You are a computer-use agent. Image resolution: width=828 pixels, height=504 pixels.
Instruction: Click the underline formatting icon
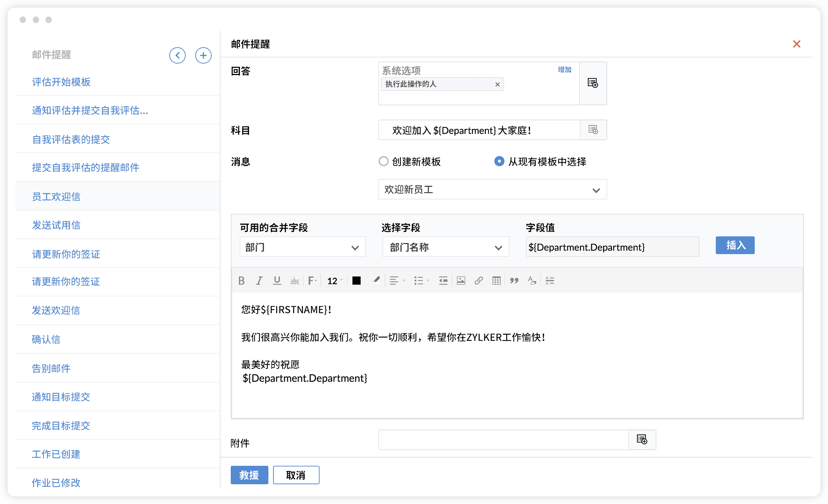pos(277,280)
